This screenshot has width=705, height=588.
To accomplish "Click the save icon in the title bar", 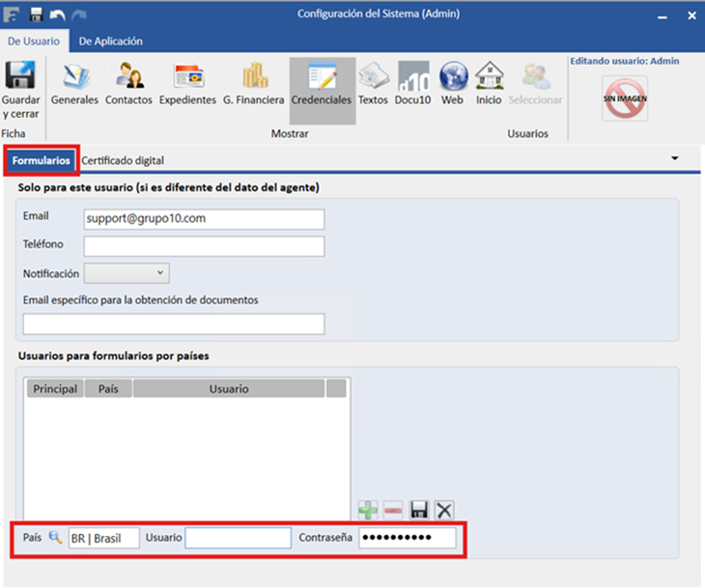I will (37, 14).
